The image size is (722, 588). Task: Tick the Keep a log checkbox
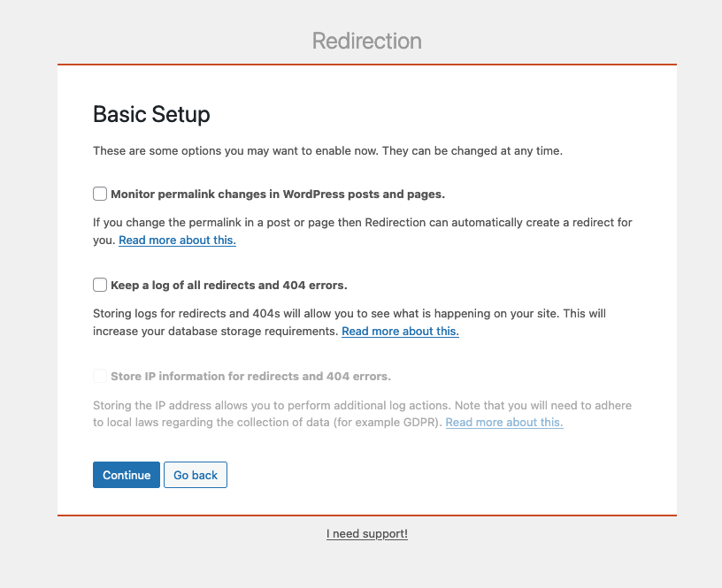(100, 285)
